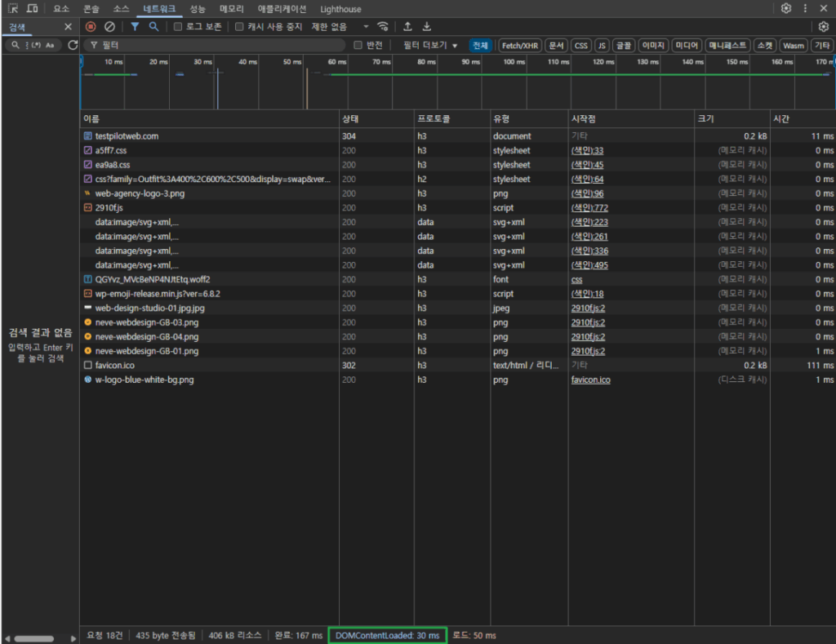The height and width of the screenshot is (644, 836).
Task: Click the 2910f.js:2 initiator link for web-design-studio-01.jpg.jpg
Action: click(588, 308)
